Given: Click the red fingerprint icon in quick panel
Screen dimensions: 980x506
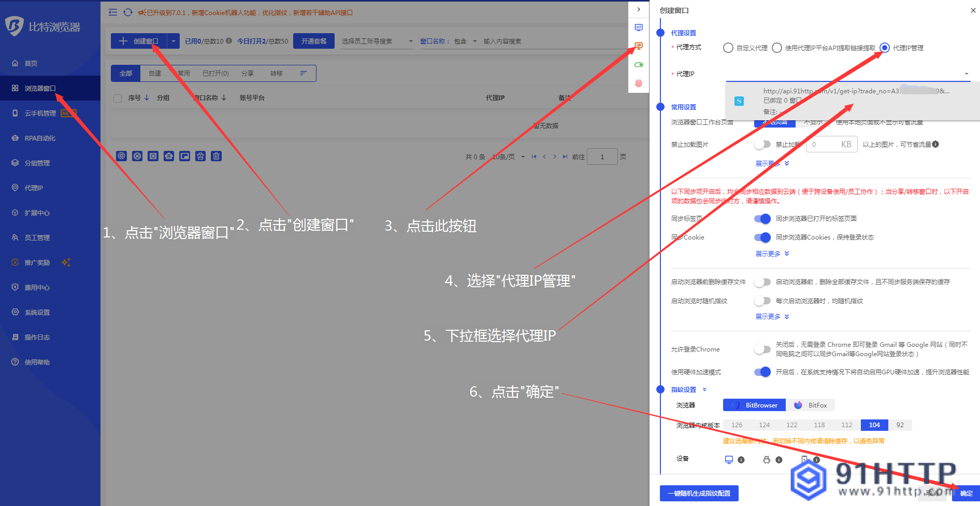Looking at the screenshot, I should (639, 83).
